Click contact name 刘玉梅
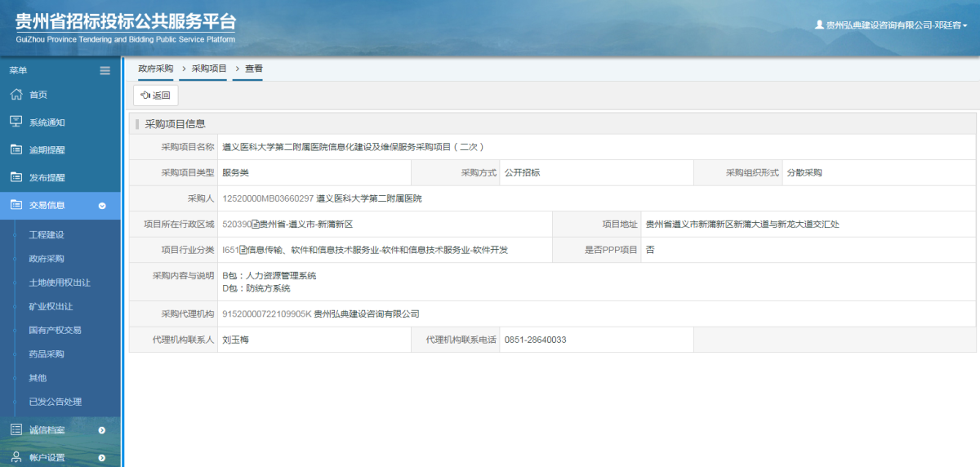This screenshot has height=467, width=980. point(235,340)
